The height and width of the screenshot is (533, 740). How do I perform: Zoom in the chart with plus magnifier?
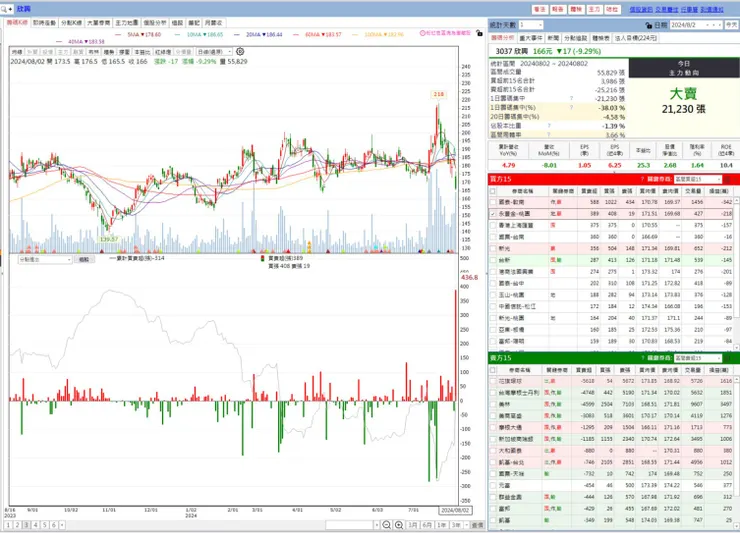(399, 525)
